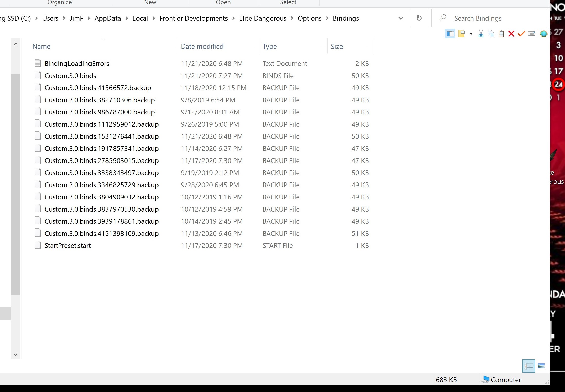Select file Custom.3.0.binds.3939178861.backup
The image size is (565, 392).
coord(101,221)
